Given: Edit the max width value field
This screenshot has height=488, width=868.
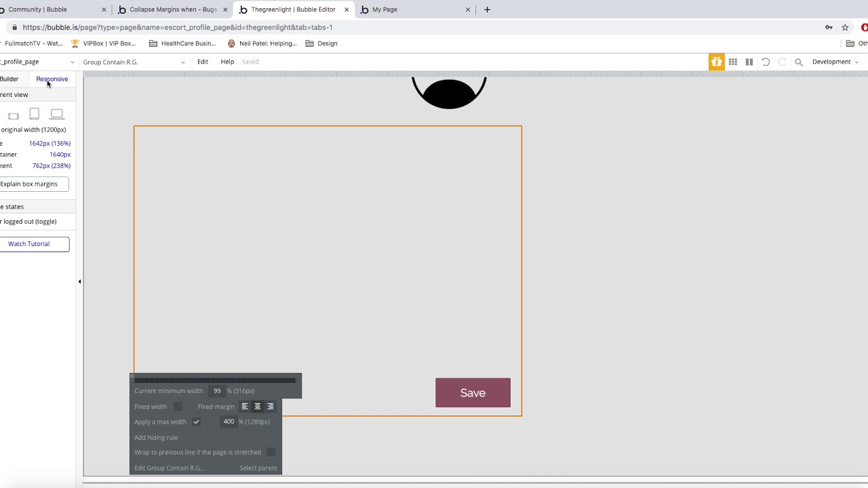Looking at the screenshot, I should pyautogui.click(x=229, y=422).
